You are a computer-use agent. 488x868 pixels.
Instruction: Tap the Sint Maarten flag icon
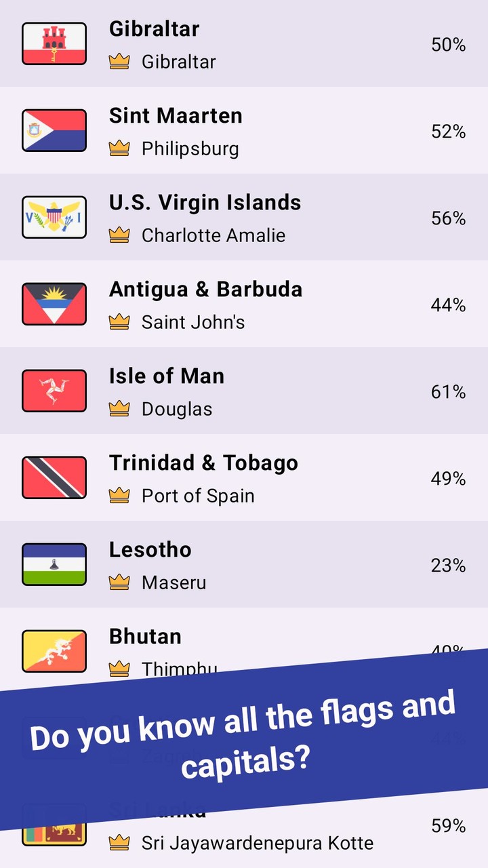coord(54,130)
